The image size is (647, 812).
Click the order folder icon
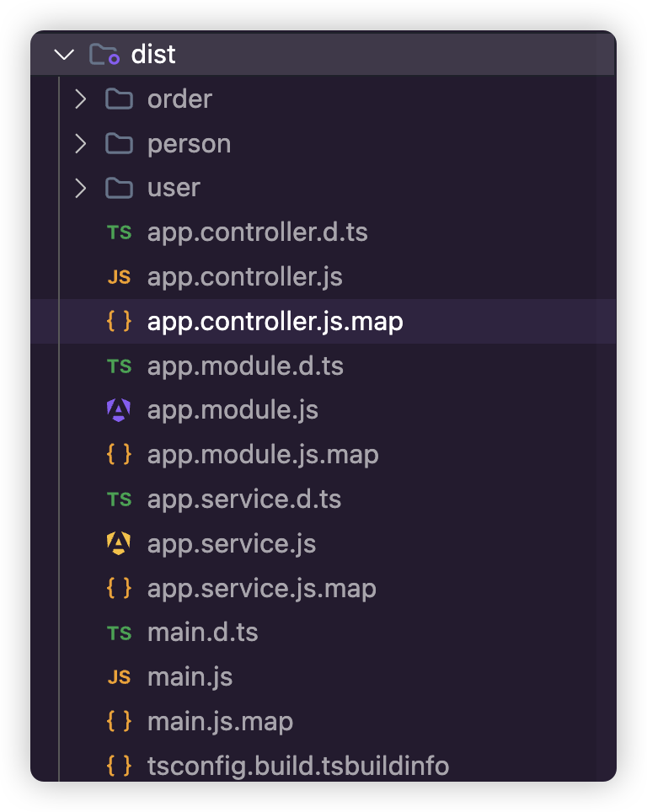(x=119, y=99)
